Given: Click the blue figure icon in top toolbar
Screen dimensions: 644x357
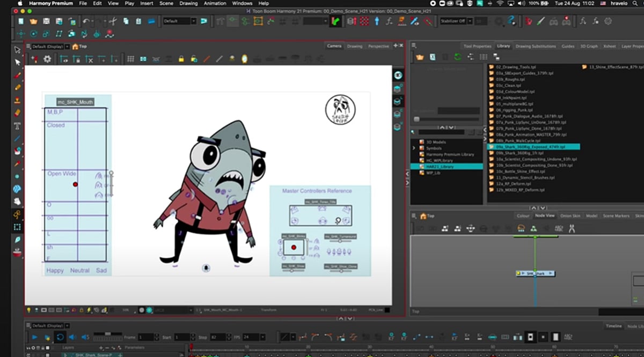Looking at the screenshot, I should [377, 21].
